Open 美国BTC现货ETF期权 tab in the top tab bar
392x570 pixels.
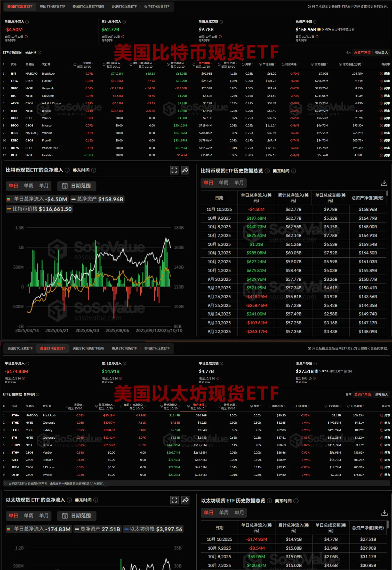click(x=88, y=7)
